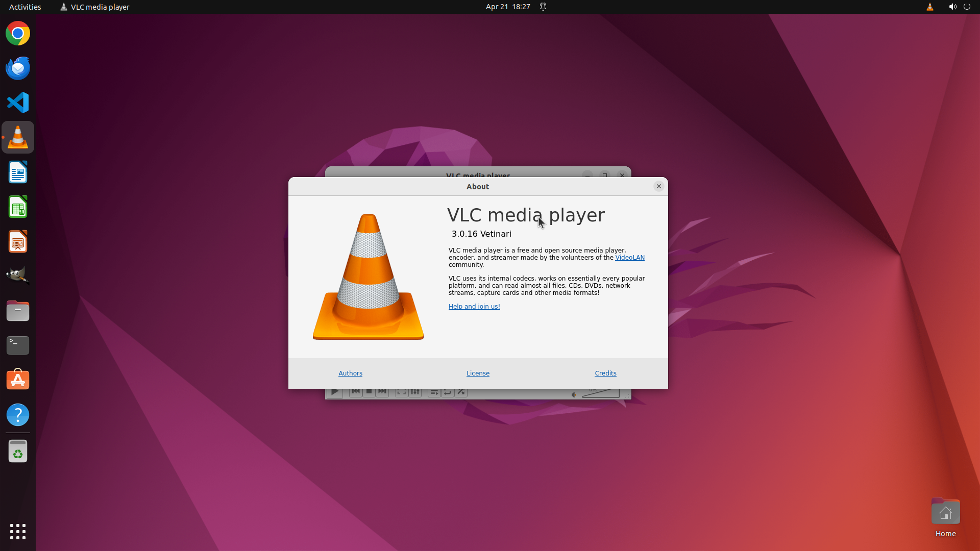Open GIMP from the dock

18,275
